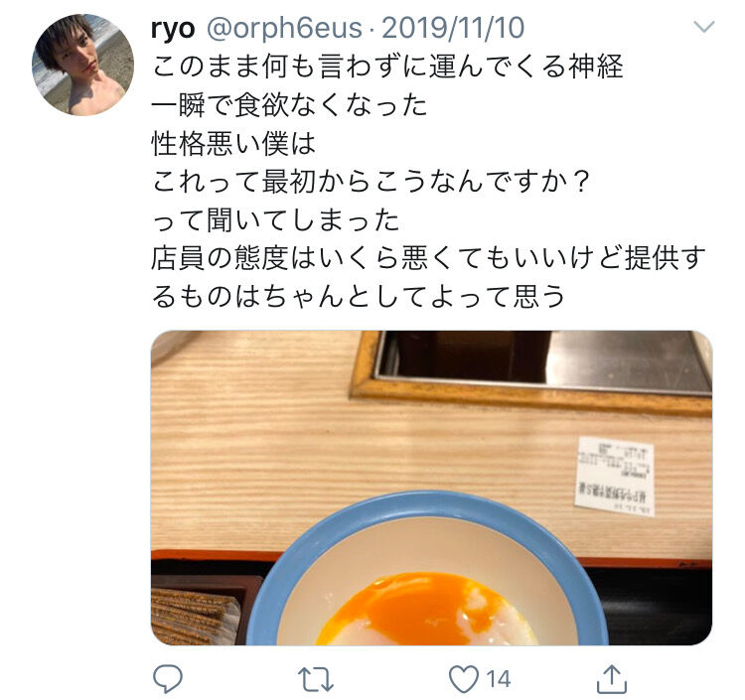Expand the tweet options chevron menu
The image size is (745, 700).
pyautogui.click(x=703, y=27)
